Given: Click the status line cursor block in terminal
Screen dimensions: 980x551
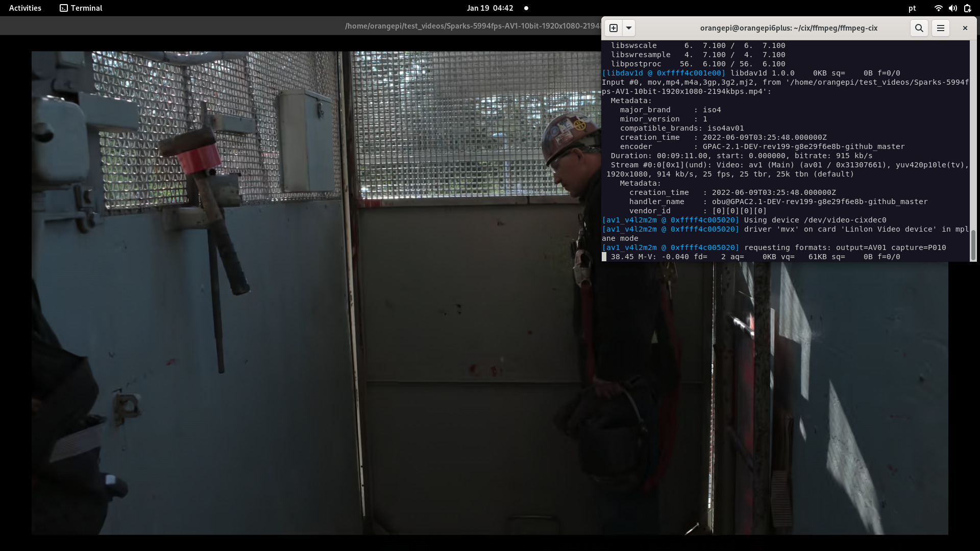Looking at the screenshot, I should [x=604, y=257].
